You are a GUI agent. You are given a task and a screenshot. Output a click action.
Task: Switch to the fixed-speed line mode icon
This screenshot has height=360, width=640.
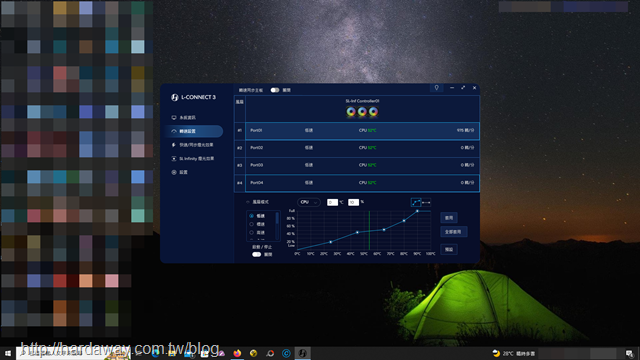tap(426, 202)
